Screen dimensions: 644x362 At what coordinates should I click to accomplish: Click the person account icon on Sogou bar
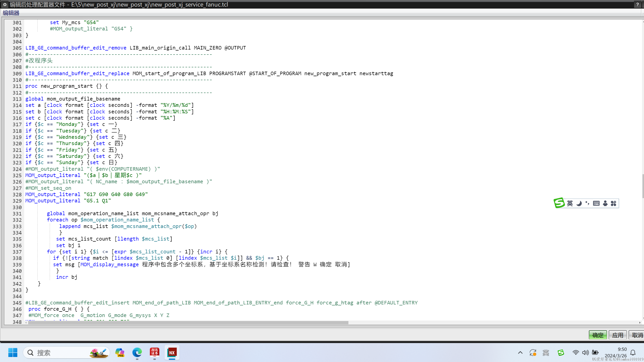coord(605,203)
